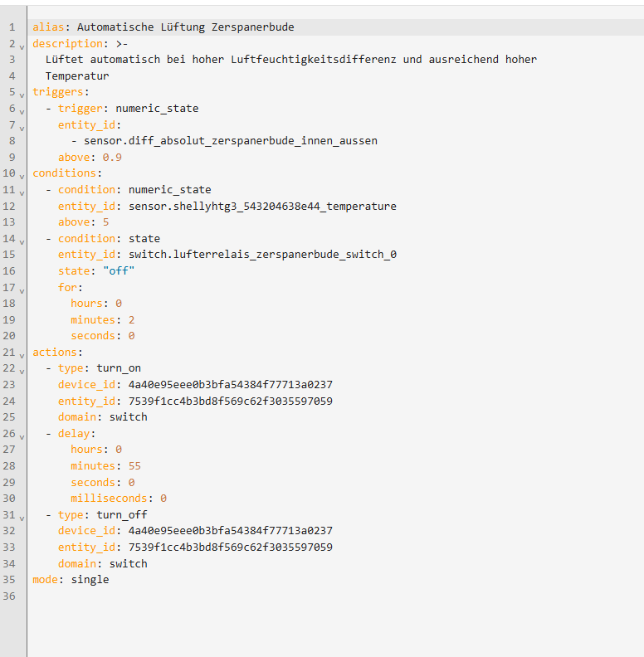Fold the state condition on line 14
This screenshot has height=657, width=644.
pyautogui.click(x=22, y=241)
